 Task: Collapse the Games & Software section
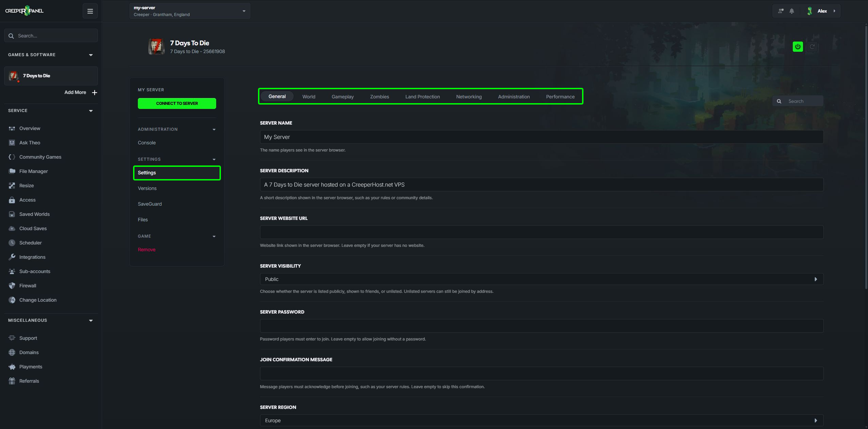(x=91, y=55)
